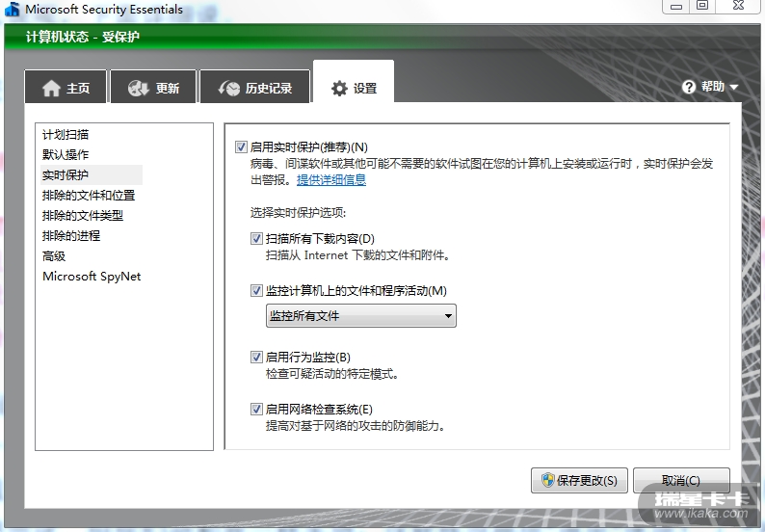This screenshot has height=532, width=765.
Task: Click the clock icon on 历史记录 tab
Action: [x=228, y=89]
